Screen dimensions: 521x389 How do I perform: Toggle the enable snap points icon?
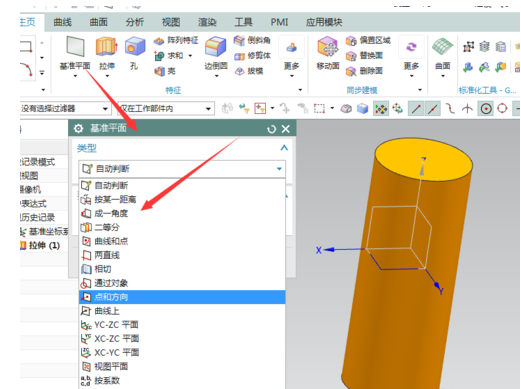point(381,109)
